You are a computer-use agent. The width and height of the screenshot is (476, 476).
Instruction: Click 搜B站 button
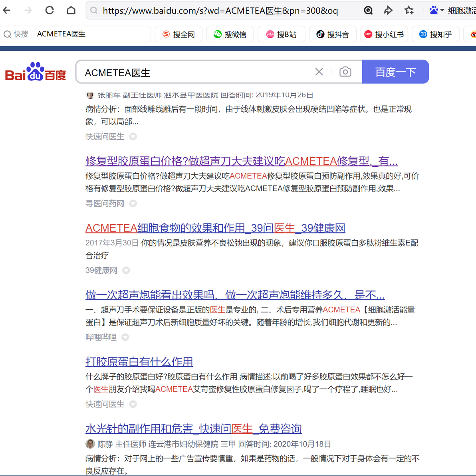[x=281, y=34]
